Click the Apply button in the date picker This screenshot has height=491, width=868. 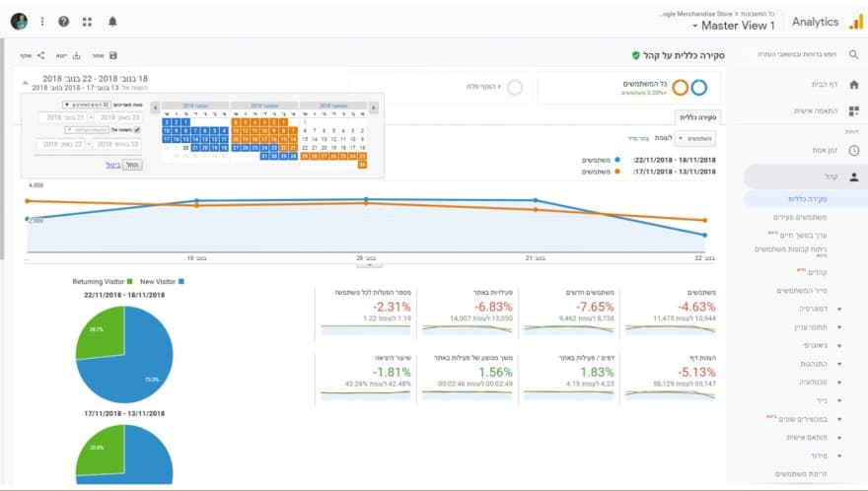(133, 165)
